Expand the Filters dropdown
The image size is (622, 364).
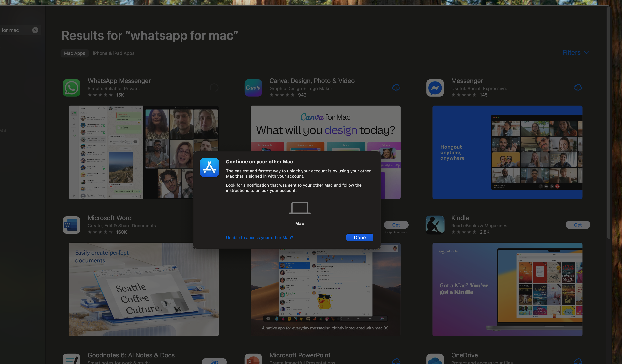coord(576,53)
